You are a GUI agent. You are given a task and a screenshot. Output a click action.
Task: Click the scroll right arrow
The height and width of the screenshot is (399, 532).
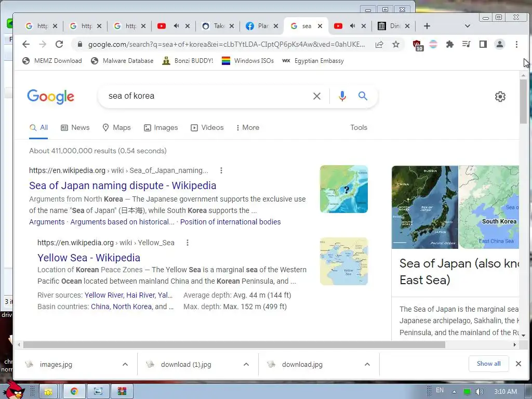pos(515,345)
